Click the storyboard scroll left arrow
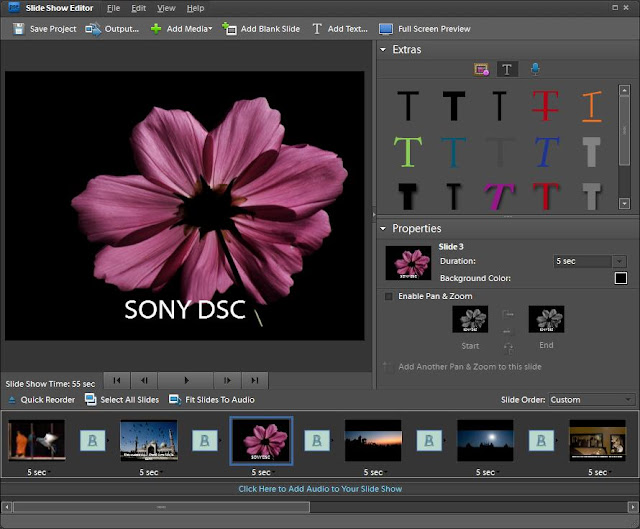Screen dimensions: 640x529 (7, 507)
